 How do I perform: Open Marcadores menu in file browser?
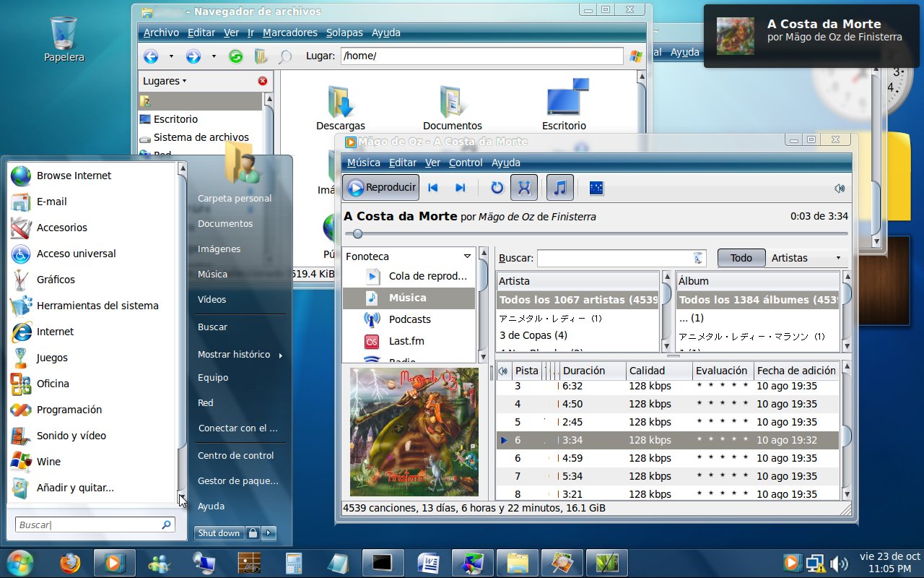[x=290, y=33]
